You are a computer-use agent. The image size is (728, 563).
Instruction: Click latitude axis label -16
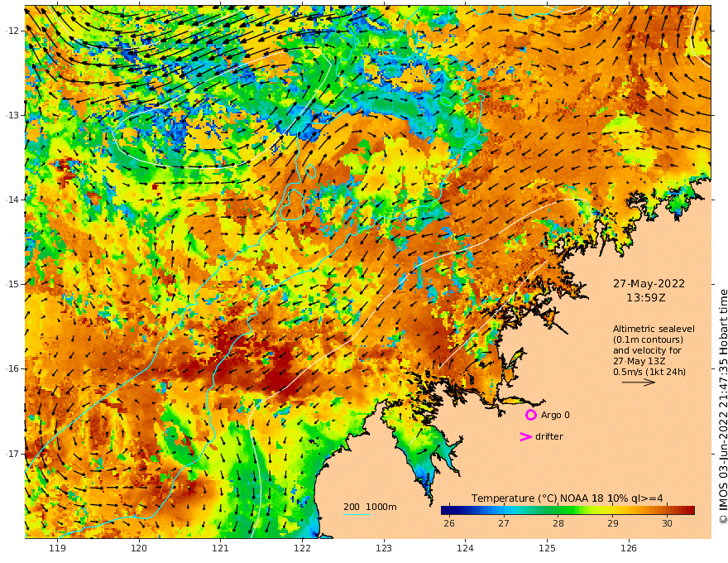pos(12,368)
